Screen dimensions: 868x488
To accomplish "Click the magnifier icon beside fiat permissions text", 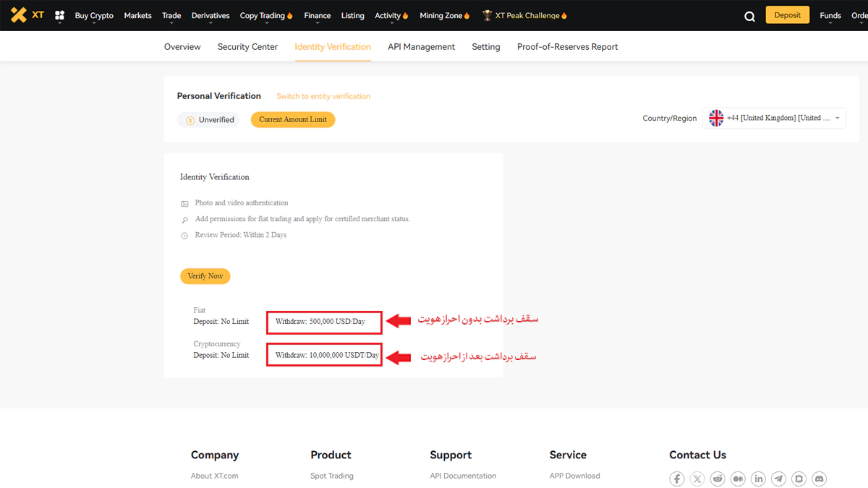I will coord(184,220).
